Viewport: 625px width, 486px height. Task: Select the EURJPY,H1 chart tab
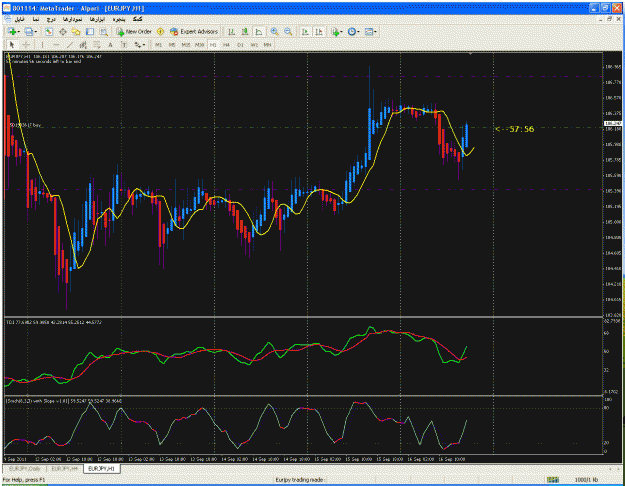click(101, 469)
